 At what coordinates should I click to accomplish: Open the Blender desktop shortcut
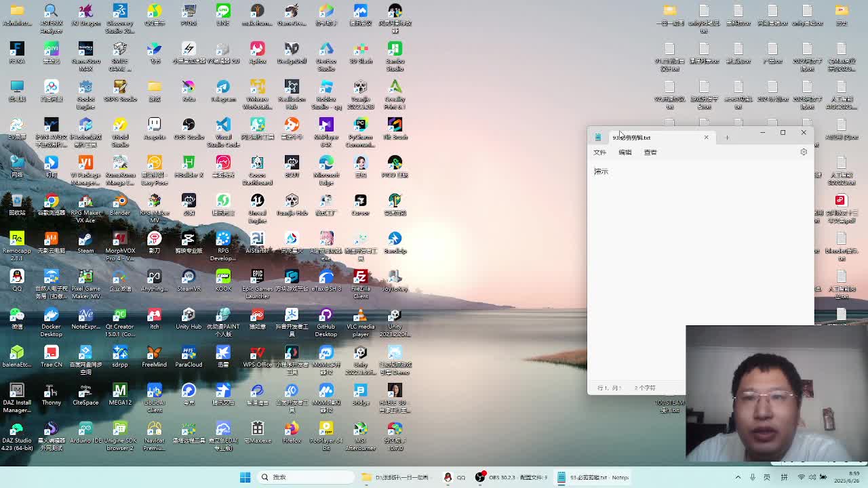point(120,202)
